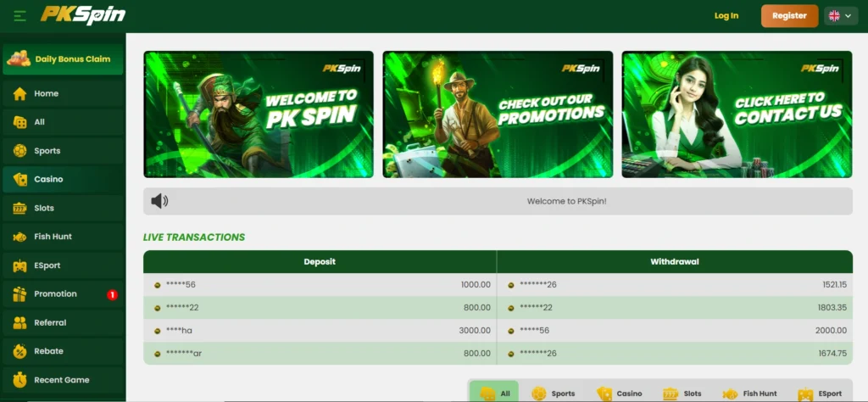This screenshot has width=868, height=402.
Task: Click the ESport sidebar label
Action: tap(47, 265)
